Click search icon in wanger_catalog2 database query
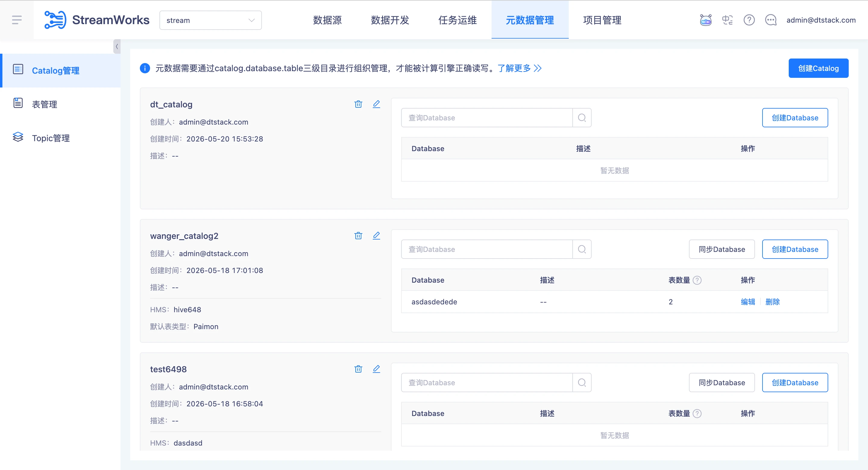Screen dimensions: 868x470 click(x=582, y=249)
